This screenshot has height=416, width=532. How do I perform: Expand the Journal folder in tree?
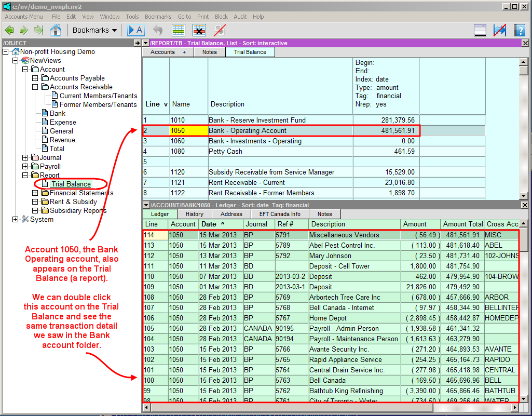tap(25, 158)
